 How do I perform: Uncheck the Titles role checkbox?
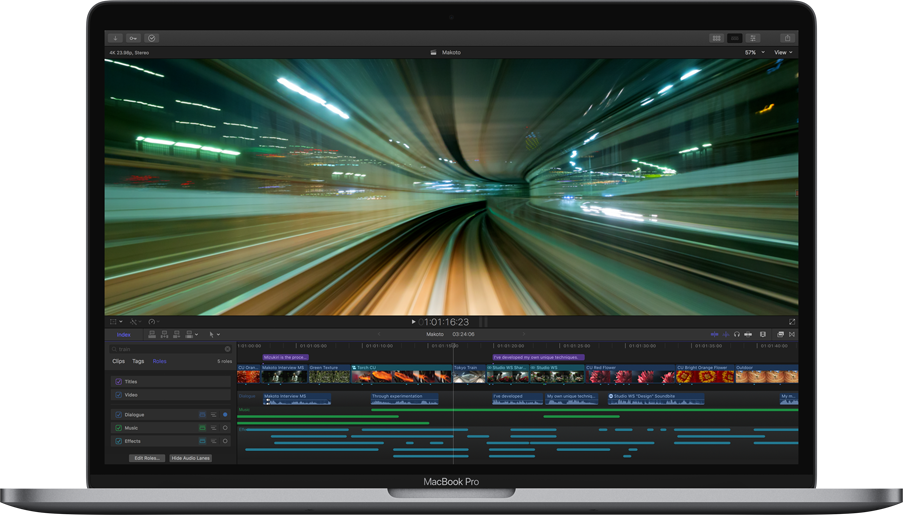tap(118, 382)
